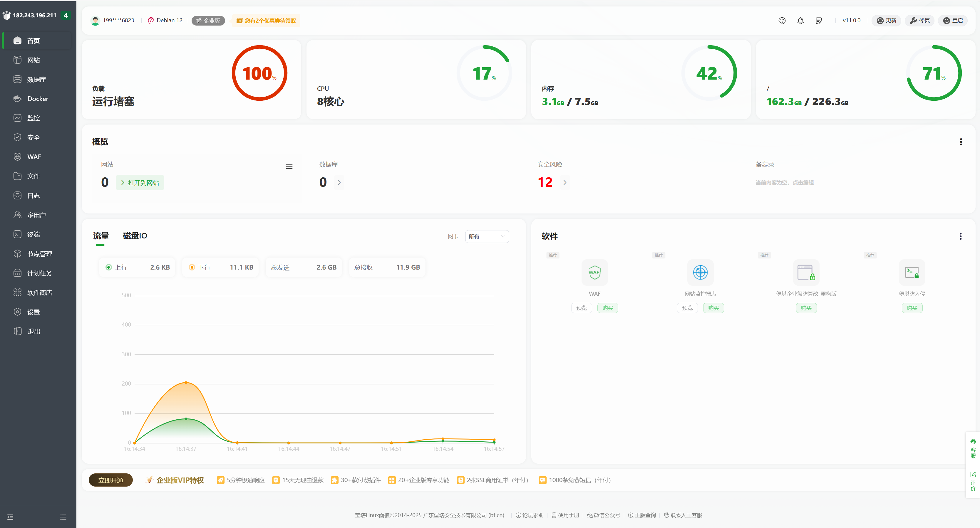Open the 节点管理 node management section
This screenshot has width=980, height=528.
[40, 253]
